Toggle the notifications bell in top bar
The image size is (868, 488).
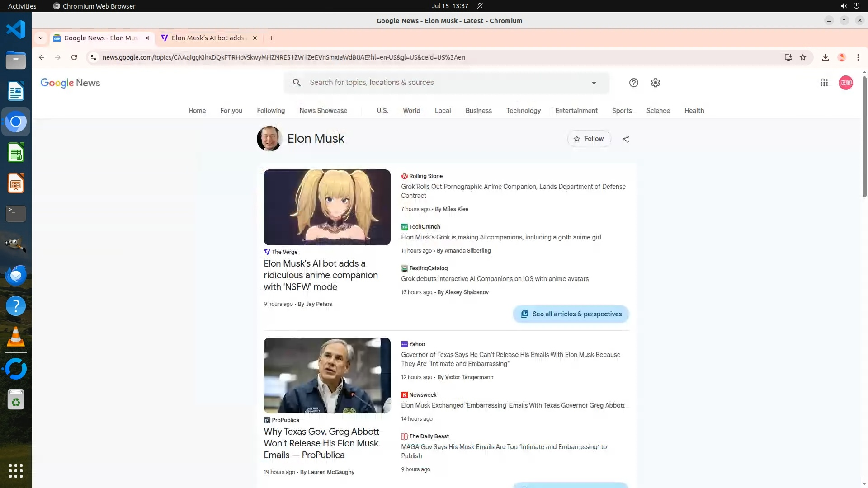(x=480, y=6)
